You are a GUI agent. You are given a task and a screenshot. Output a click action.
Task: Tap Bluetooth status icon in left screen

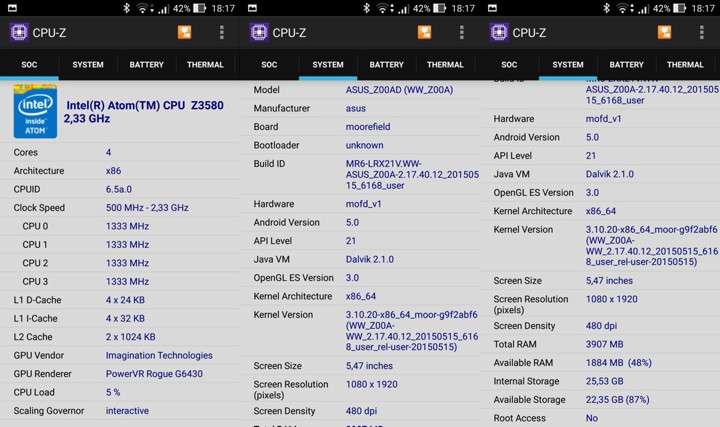[126, 8]
